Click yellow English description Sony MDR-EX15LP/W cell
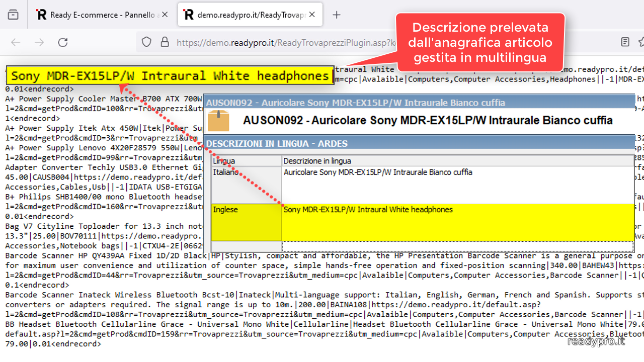Image resolution: width=644 pixels, height=362 pixels. click(457, 222)
